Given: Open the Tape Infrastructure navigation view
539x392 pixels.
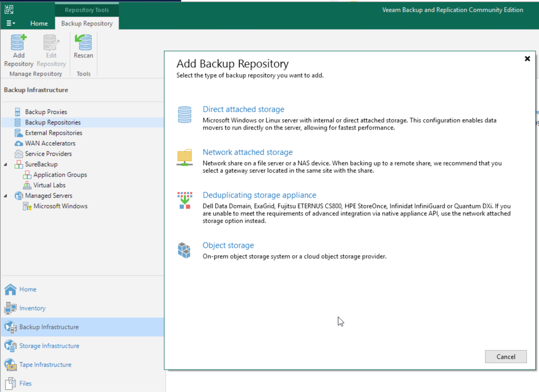Looking at the screenshot, I should [45, 365].
